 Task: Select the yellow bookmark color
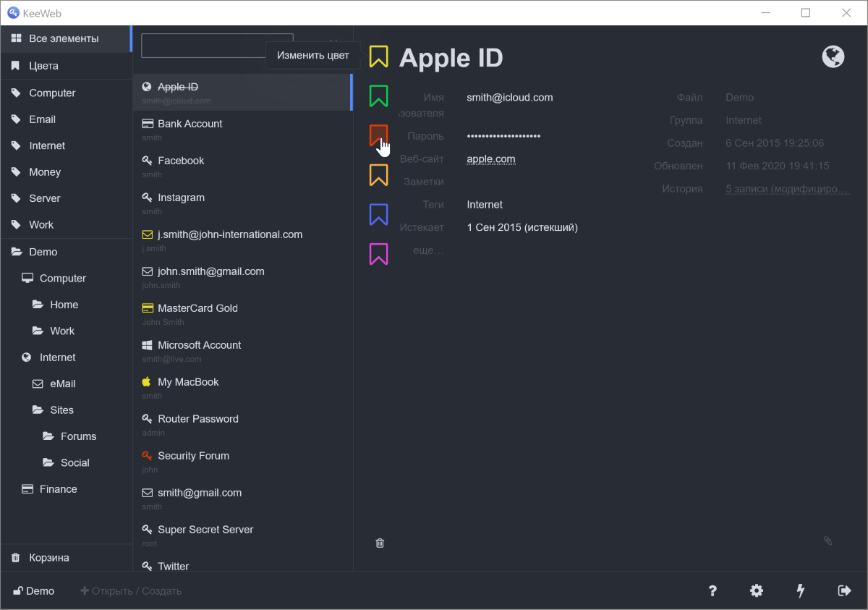[378, 56]
